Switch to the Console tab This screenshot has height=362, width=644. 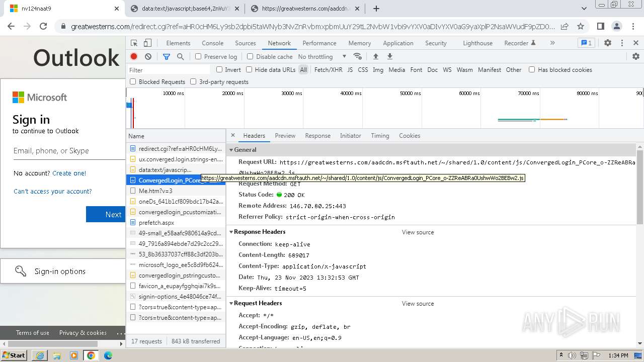(213, 43)
